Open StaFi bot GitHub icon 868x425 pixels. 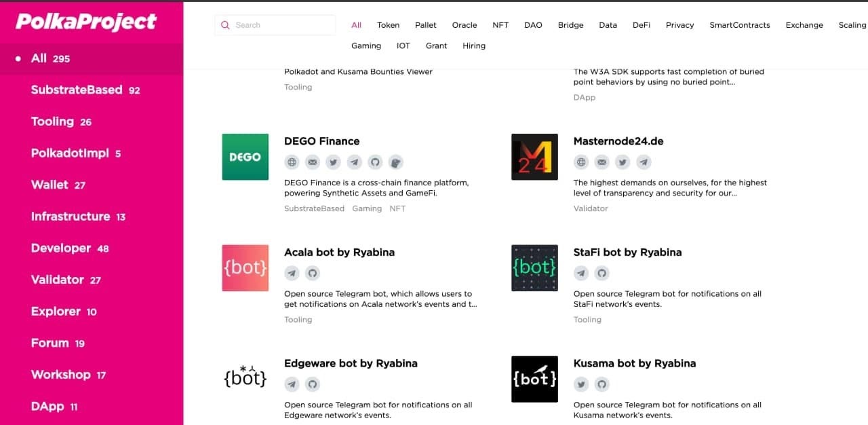pyautogui.click(x=601, y=274)
